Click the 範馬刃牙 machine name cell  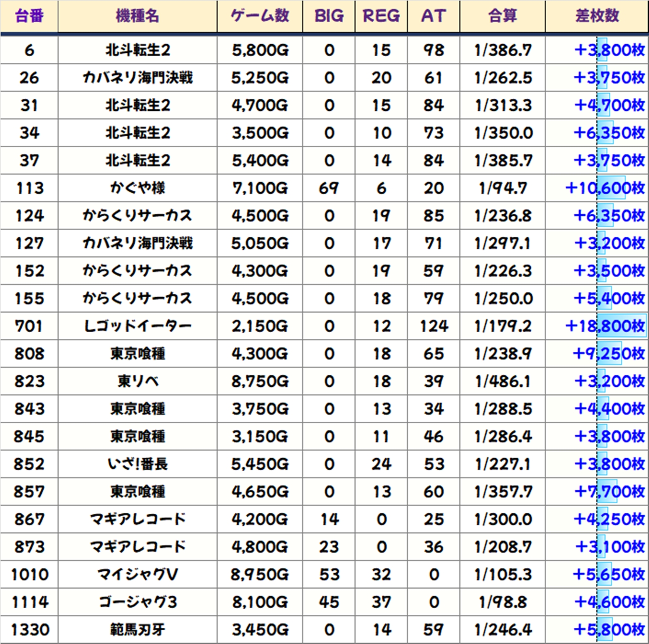tap(137, 629)
